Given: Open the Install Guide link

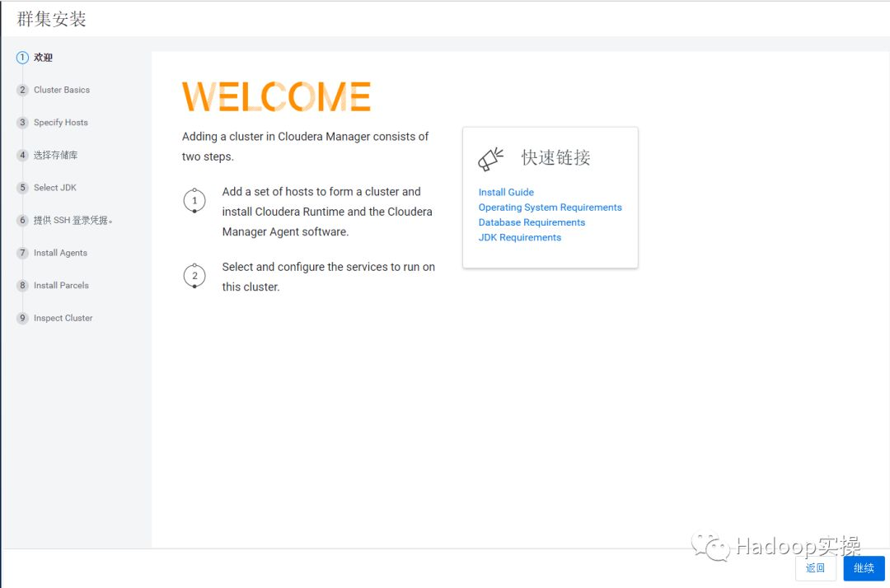Looking at the screenshot, I should (x=506, y=192).
